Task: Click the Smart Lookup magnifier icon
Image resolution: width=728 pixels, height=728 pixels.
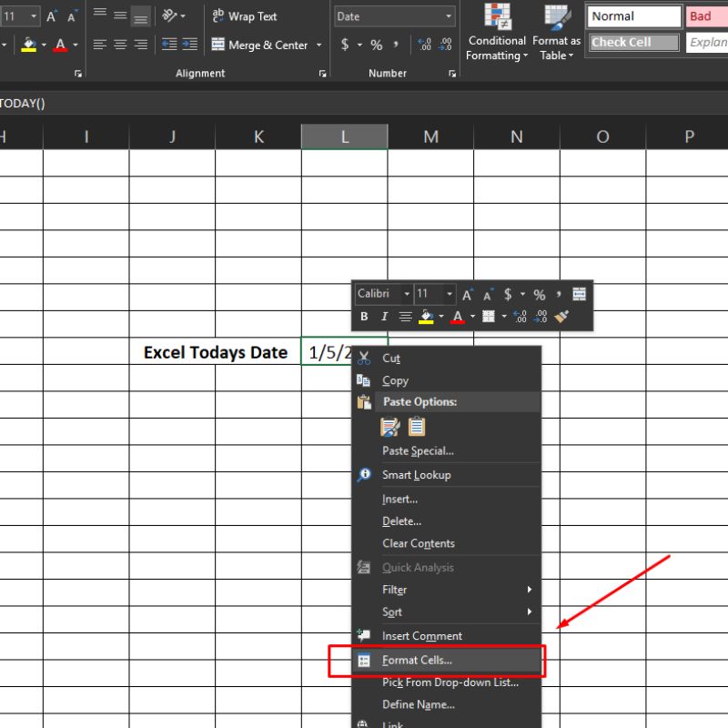Action: coord(364,474)
